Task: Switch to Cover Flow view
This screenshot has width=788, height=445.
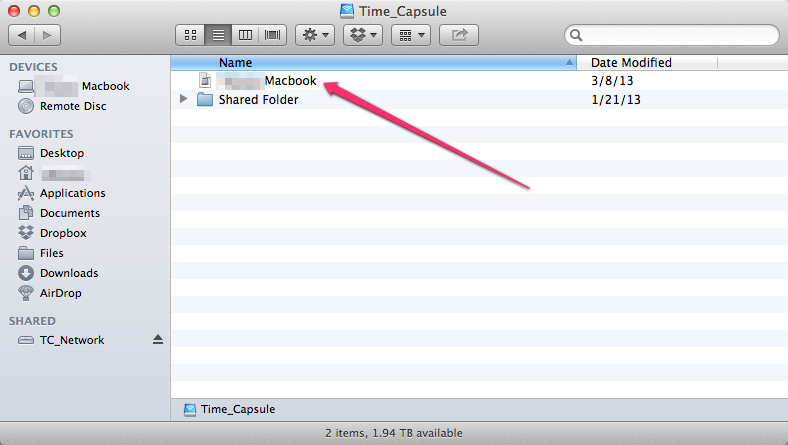Action: (x=272, y=35)
